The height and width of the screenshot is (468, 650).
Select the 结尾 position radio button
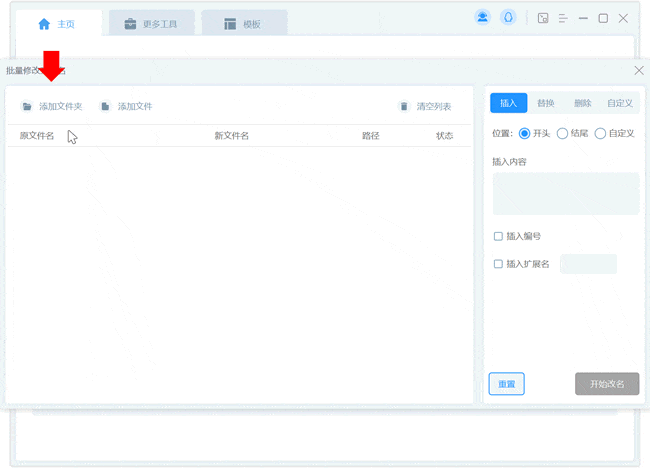(562, 133)
